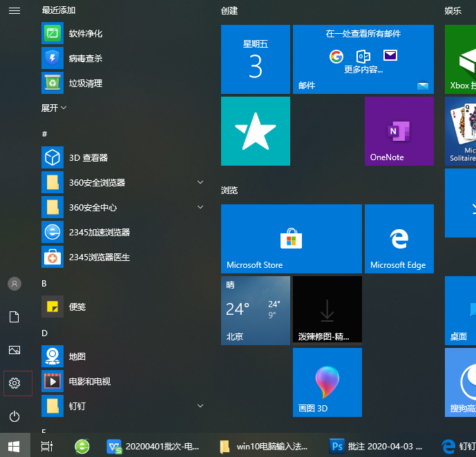Launch 2345浏览器医生
The image size is (476, 457).
(x=123, y=257)
